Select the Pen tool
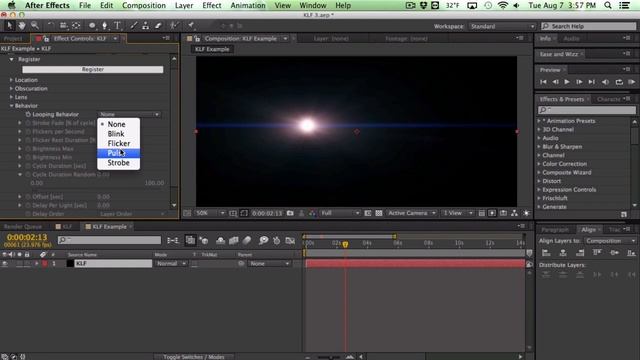The height and width of the screenshot is (360, 640). coord(104,26)
